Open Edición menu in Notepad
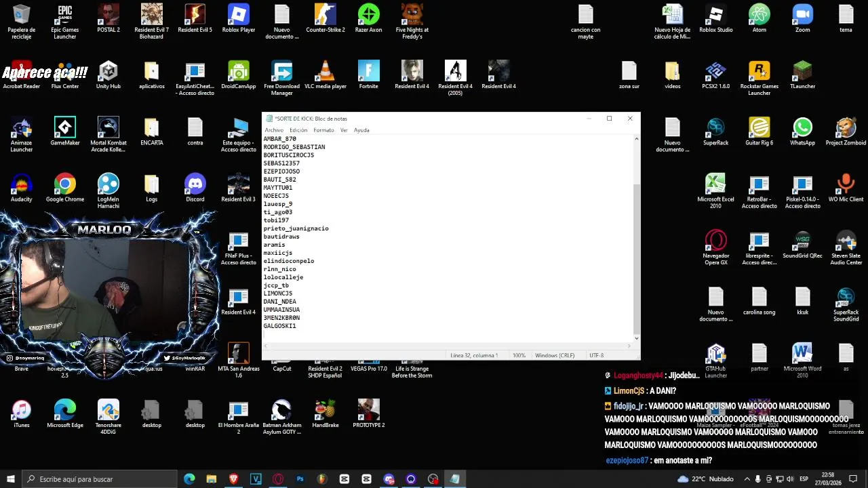The image size is (868, 488). (298, 130)
